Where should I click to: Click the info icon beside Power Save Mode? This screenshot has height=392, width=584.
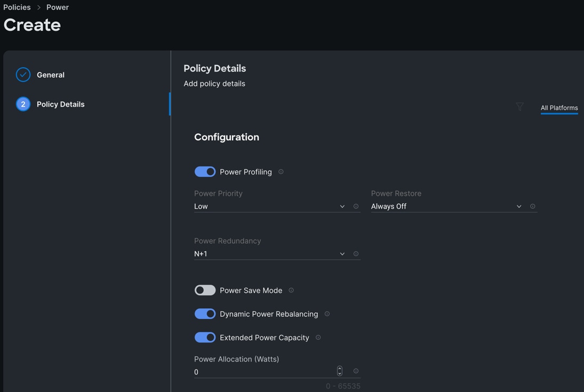291,290
